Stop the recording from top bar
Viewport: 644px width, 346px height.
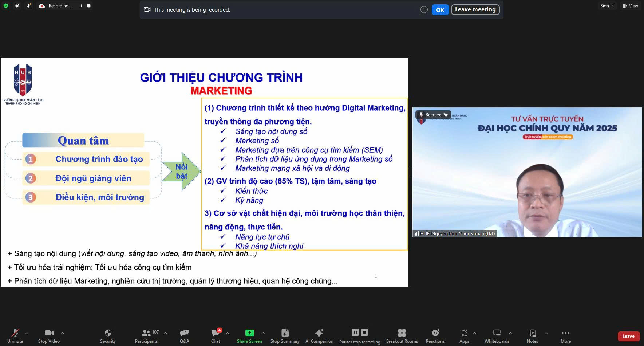[x=89, y=6]
